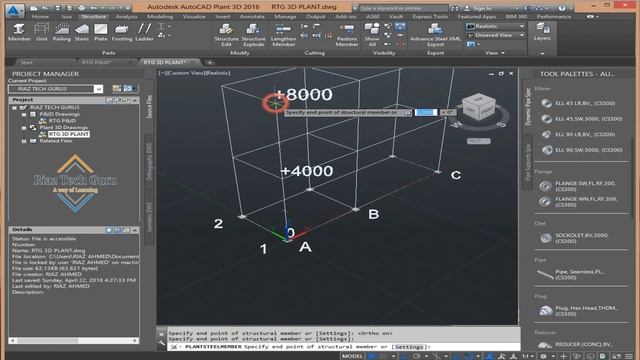
Task: Click the customization menu icon in status bar
Action: tap(629, 356)
